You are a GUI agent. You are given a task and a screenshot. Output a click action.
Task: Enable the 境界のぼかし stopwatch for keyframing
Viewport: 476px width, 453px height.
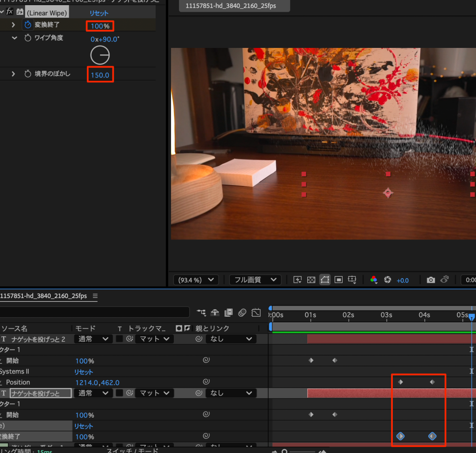coord(27,74)
